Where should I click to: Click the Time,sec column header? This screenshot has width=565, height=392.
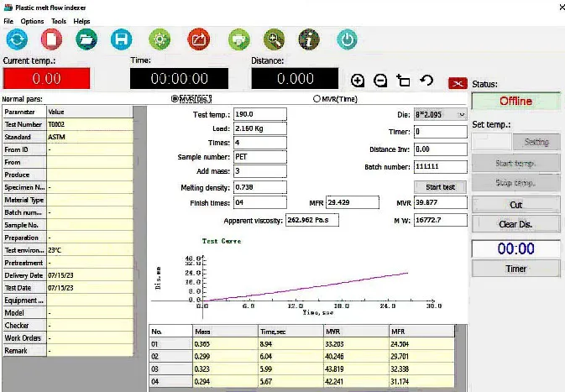pos(290,332)
